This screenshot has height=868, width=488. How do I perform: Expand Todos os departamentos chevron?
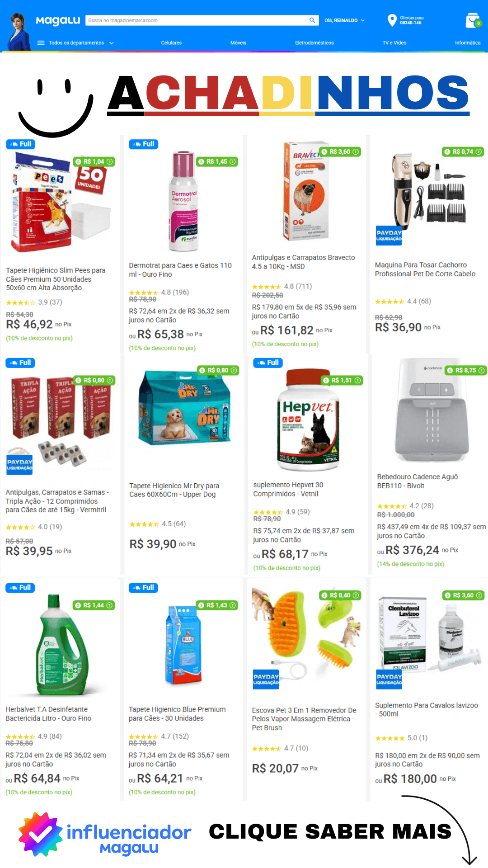tap(112, 43)
